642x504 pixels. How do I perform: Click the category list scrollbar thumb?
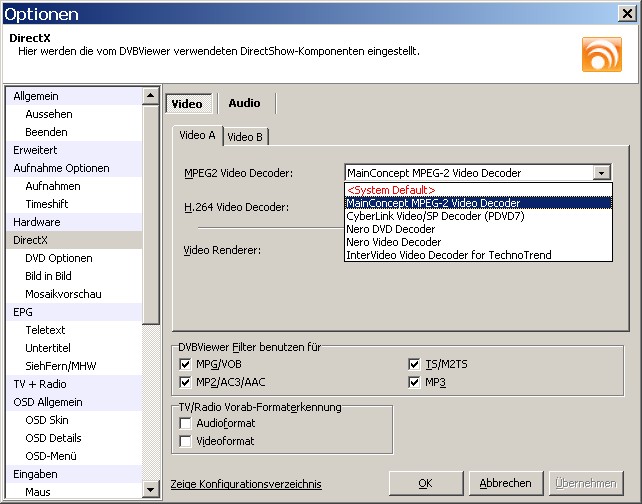pos(151,215)
